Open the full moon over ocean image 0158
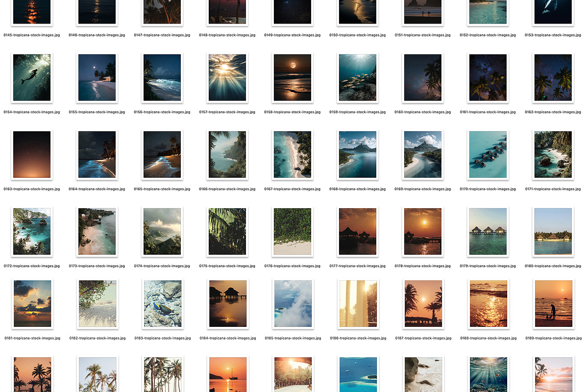Viewport: 588px width, 392px height. 293,77
